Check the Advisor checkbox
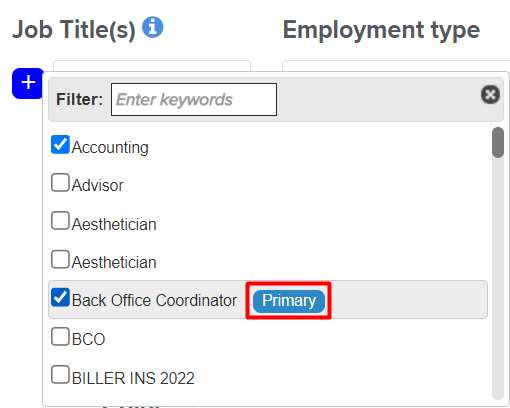 (60, 182)
